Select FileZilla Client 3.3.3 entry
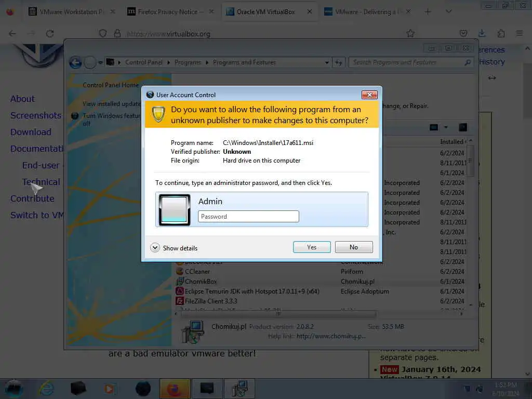The width and height of the screenshot is (532, 399). click(x=211, y=301)
